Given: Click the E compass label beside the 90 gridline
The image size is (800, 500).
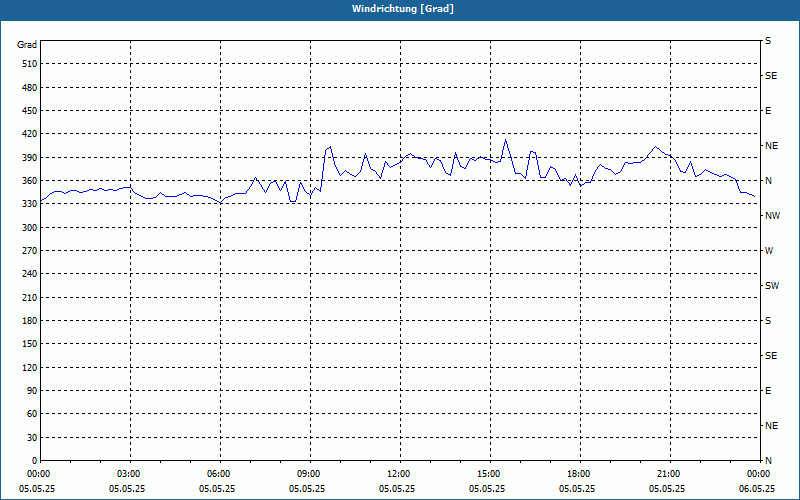Looking at the screenshot, I should coord(768,391).
